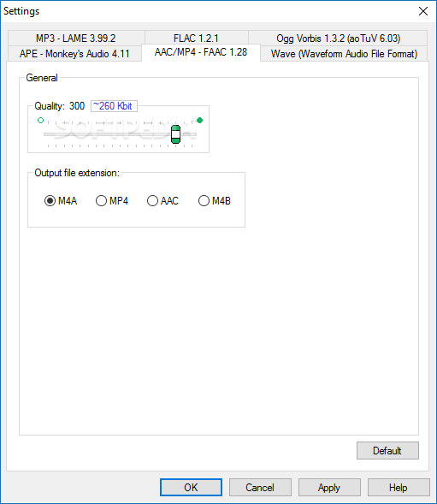Click the 'Quality: 300' label
This screenshot has height=504, width=437.
click(x=60, y=106)
